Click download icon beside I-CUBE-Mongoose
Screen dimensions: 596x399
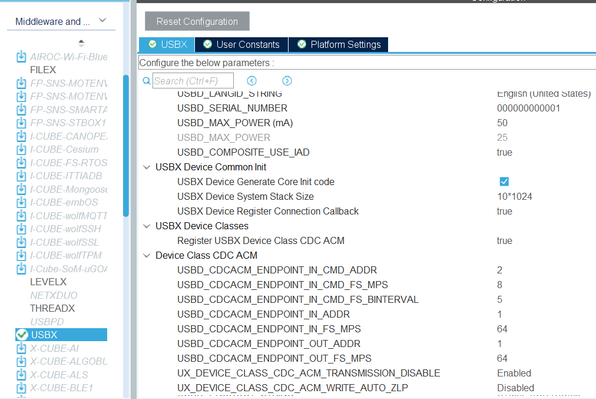[x=21, y=189]
